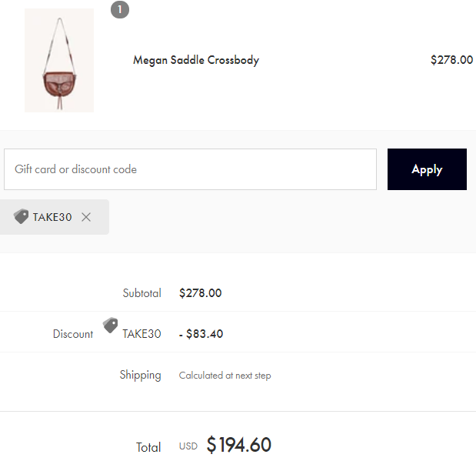The height and width of the screenshot is (471, 476).
Task: Focus the gift card or discount code field
Action: (x=190, y=169)
